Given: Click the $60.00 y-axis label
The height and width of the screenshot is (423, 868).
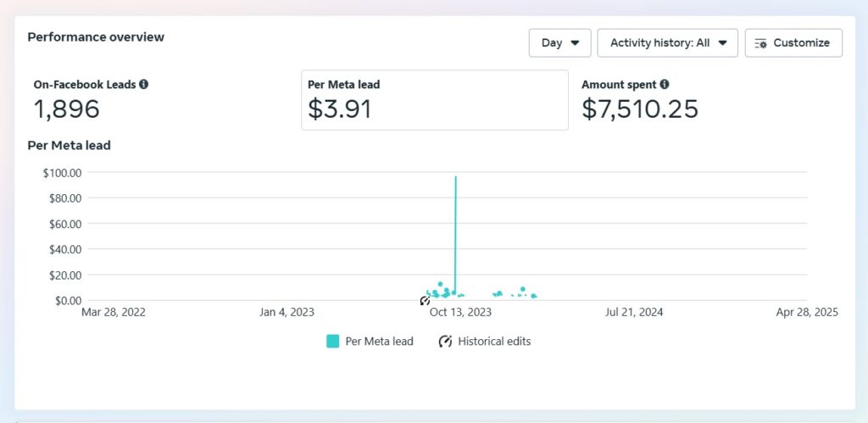Looking at the screenshot, I should (64, 224).
